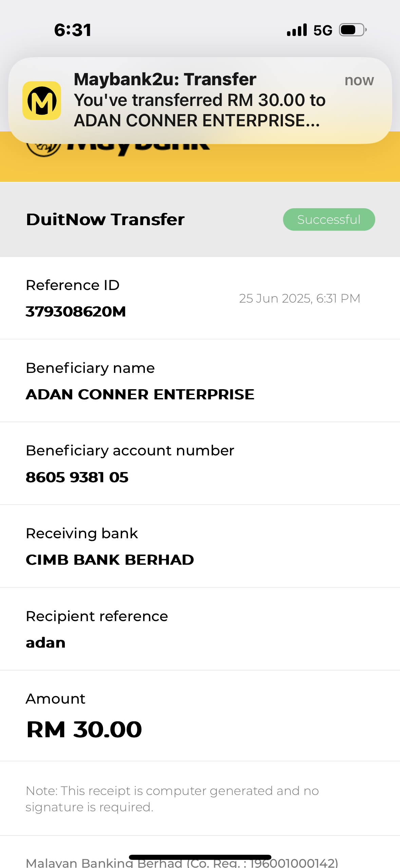Tap the RM 30.00 amount

pos(84,729)
